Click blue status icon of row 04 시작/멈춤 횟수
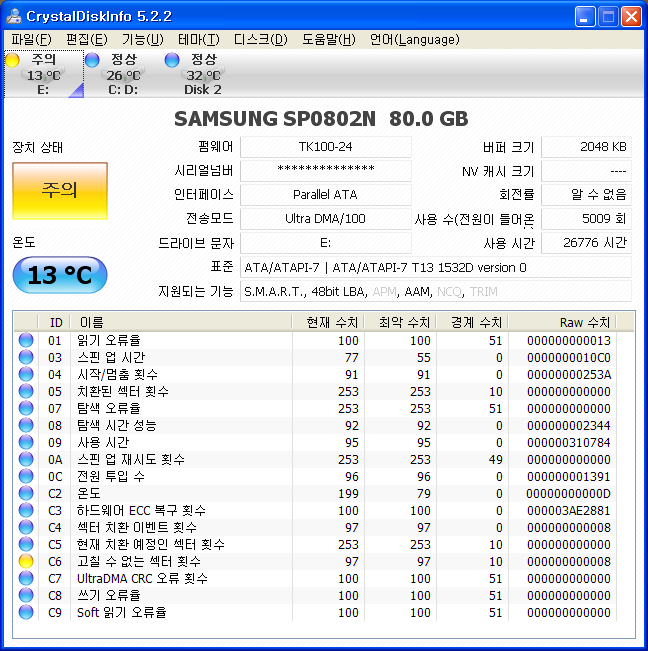This screenshot has height=651, width=648. point(26,374)
